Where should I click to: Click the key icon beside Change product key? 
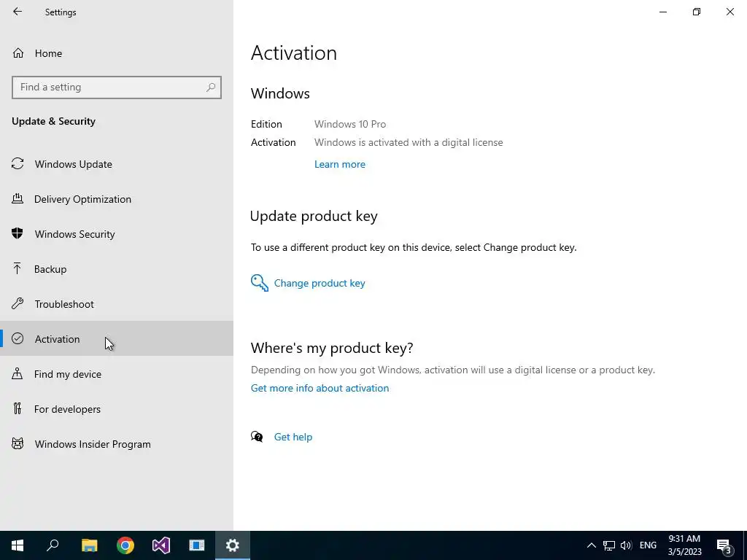pos(260,283)
